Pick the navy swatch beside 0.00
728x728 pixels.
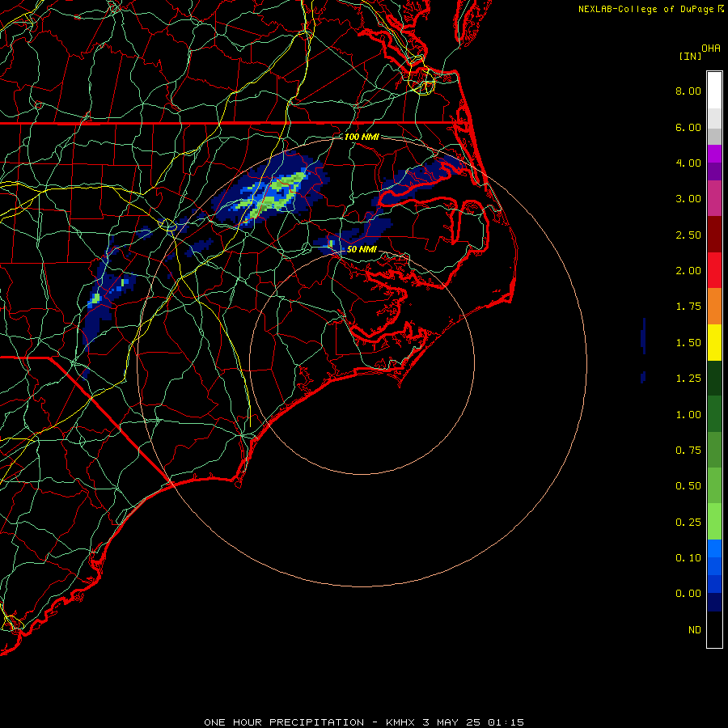click(x=714, y=603)
